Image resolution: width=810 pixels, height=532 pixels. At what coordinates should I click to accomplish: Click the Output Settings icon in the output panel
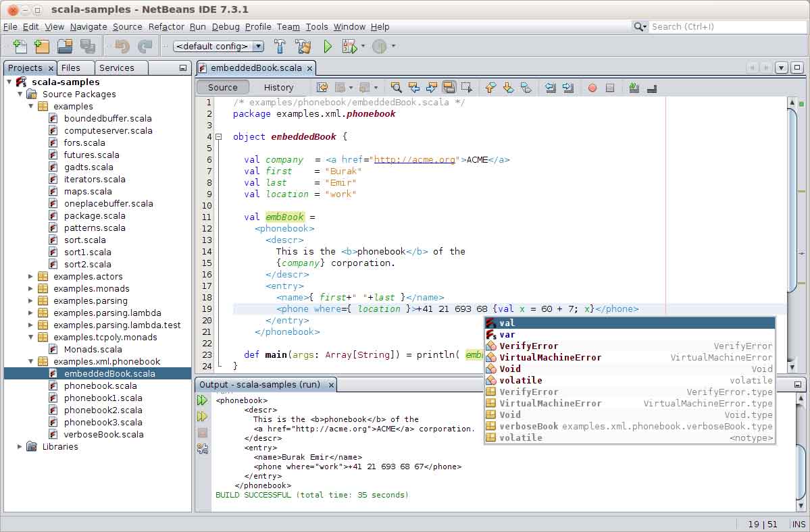[203, 449]
